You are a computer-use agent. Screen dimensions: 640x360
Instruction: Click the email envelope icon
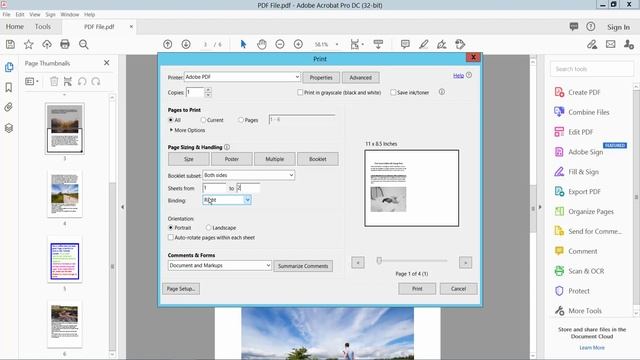click(611, 44)
